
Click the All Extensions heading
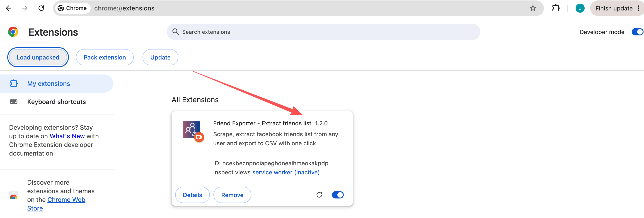click(x=195, y=100)
